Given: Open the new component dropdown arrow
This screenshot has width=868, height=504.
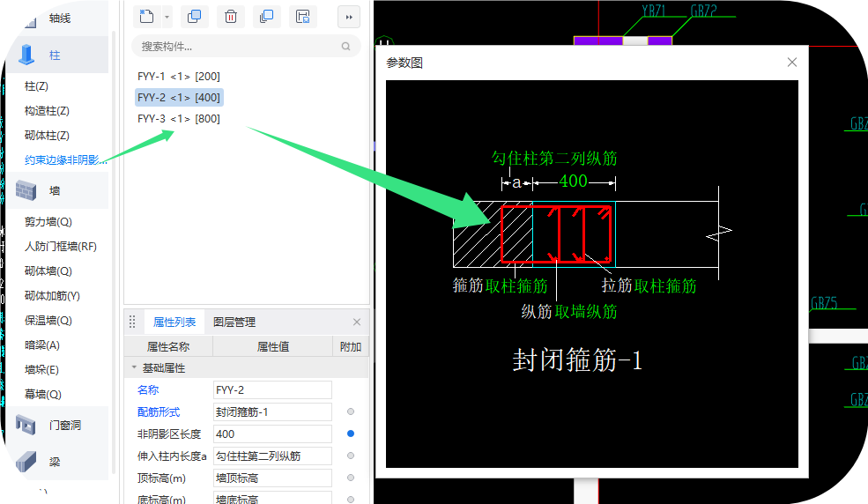Looking at the screenshot, I should [x=167, y=17].
